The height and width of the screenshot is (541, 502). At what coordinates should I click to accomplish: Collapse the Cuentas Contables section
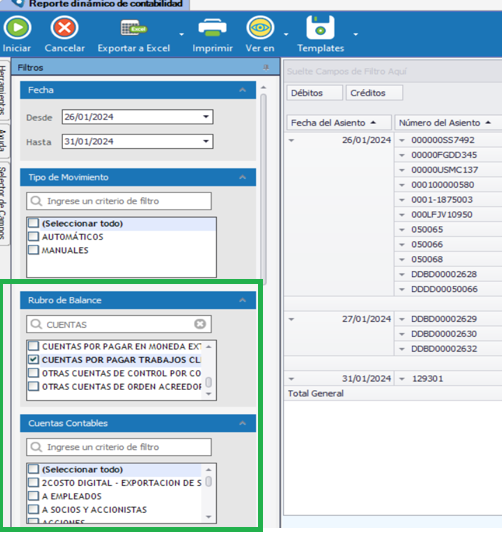coord(243,423)
